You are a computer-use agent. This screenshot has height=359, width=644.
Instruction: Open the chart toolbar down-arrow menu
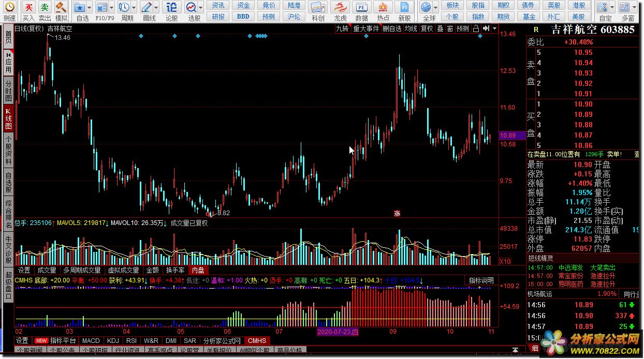click(x=495, y=29)
